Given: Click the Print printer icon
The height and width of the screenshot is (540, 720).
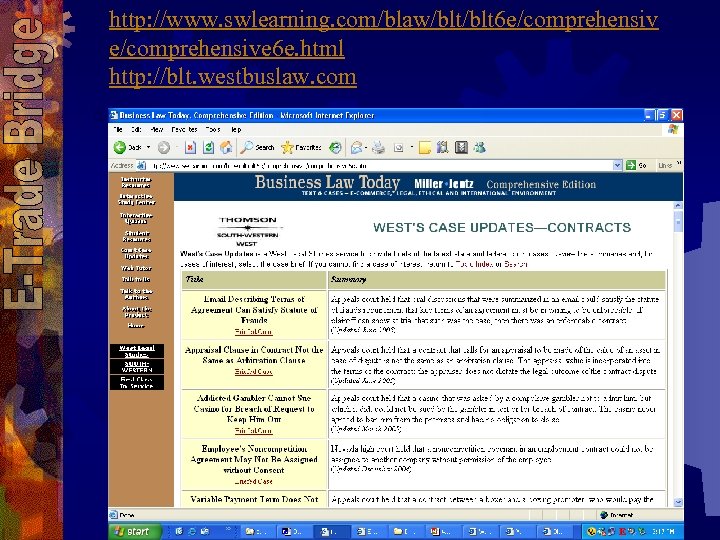Looking at the screenshot, I should [x=378, y=147].
